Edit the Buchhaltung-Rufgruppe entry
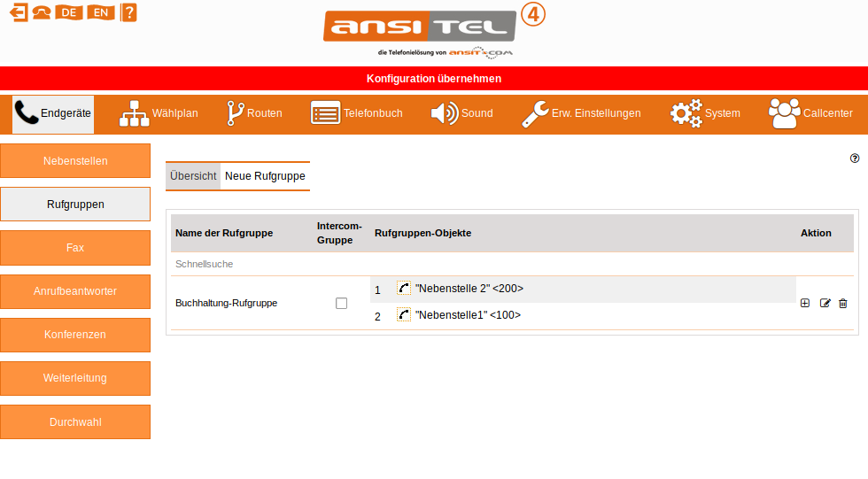The width and height of the screenshot is (868, 479). (825, 303)
